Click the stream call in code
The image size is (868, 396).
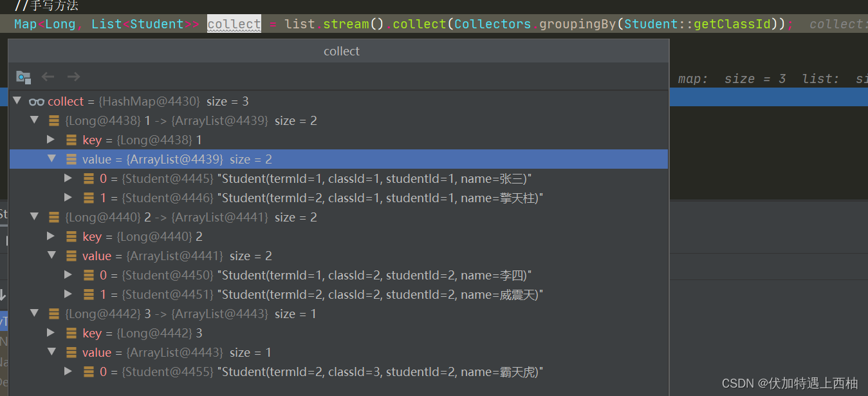pyautogui.click(x=346, y=24)
